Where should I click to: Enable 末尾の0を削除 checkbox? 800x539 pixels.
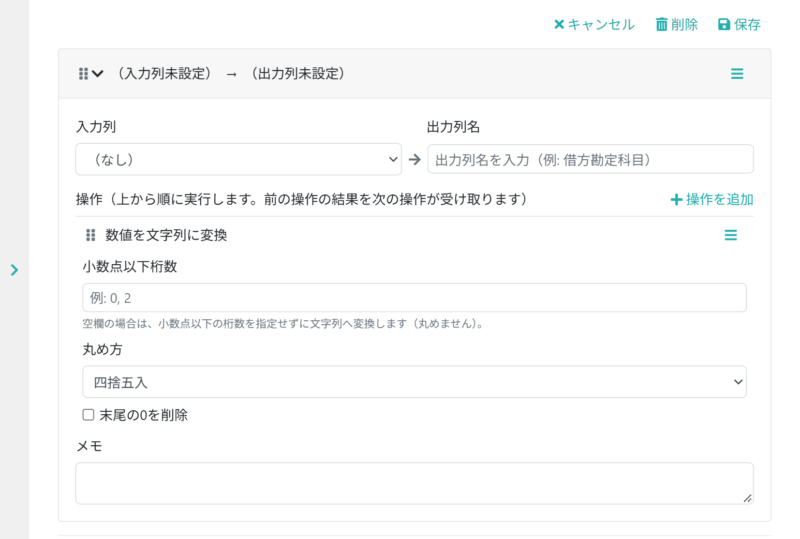point(88,415)
